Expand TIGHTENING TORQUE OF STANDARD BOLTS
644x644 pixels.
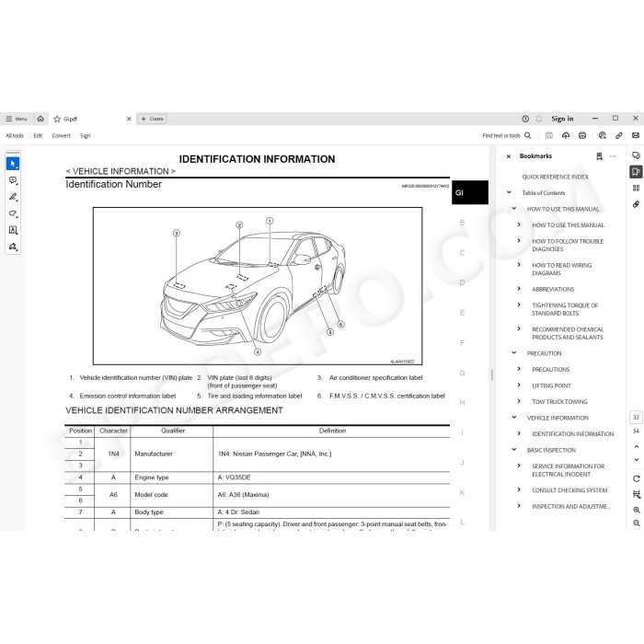pos(519,305)
